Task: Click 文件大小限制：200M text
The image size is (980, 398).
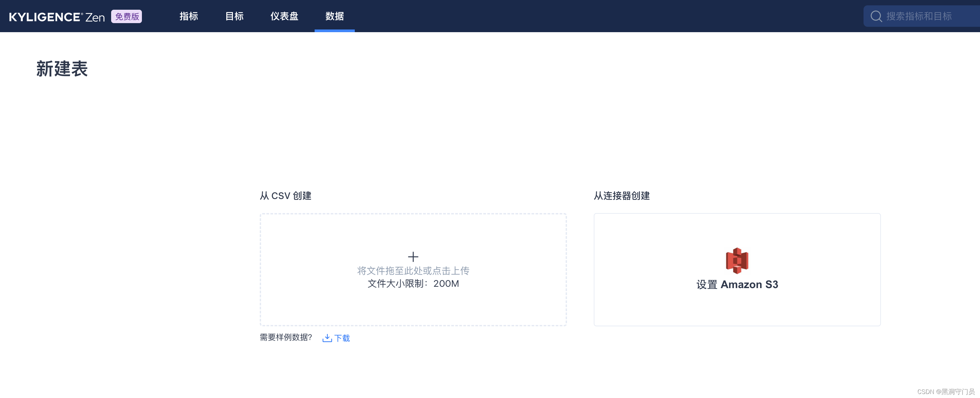Action: coord(413,284)
